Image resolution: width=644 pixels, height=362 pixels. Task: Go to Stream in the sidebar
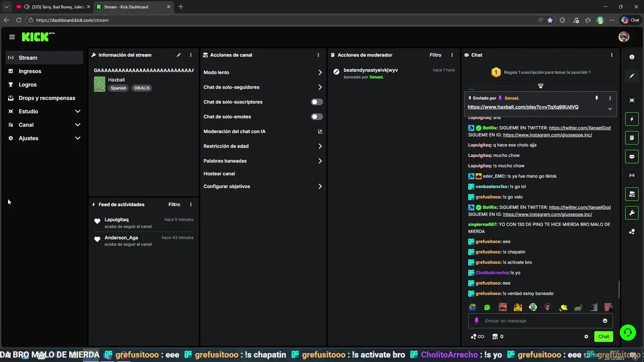coord(44,58)
